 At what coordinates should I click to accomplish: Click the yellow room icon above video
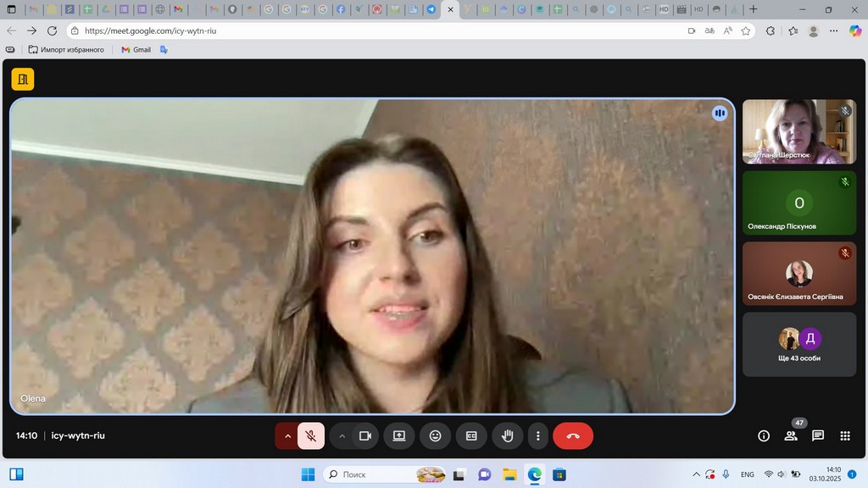[23, 80]
